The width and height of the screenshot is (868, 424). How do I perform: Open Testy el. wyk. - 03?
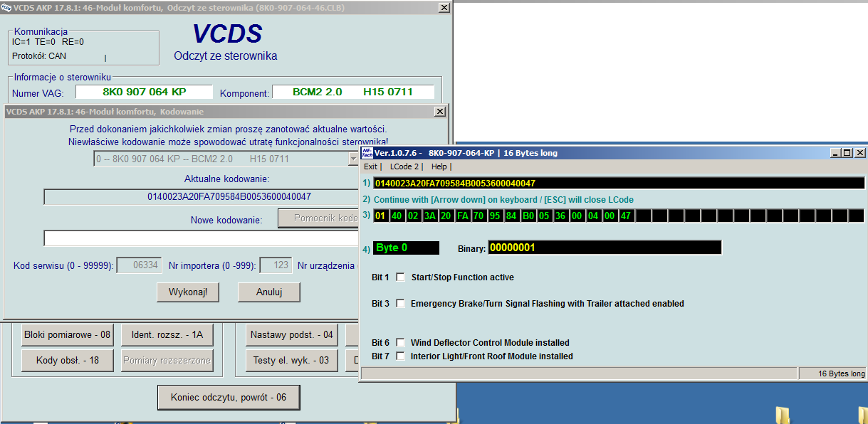(291, 361)
